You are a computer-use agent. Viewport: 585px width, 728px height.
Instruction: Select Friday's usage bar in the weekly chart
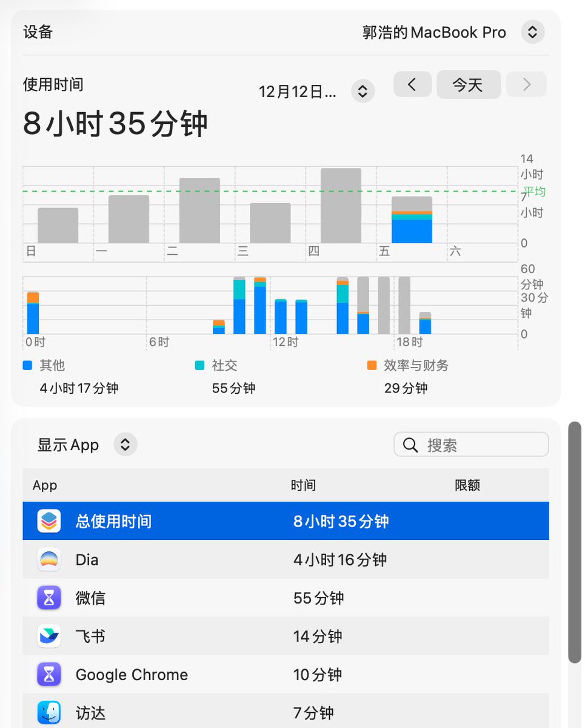click(x=412, y=218)
